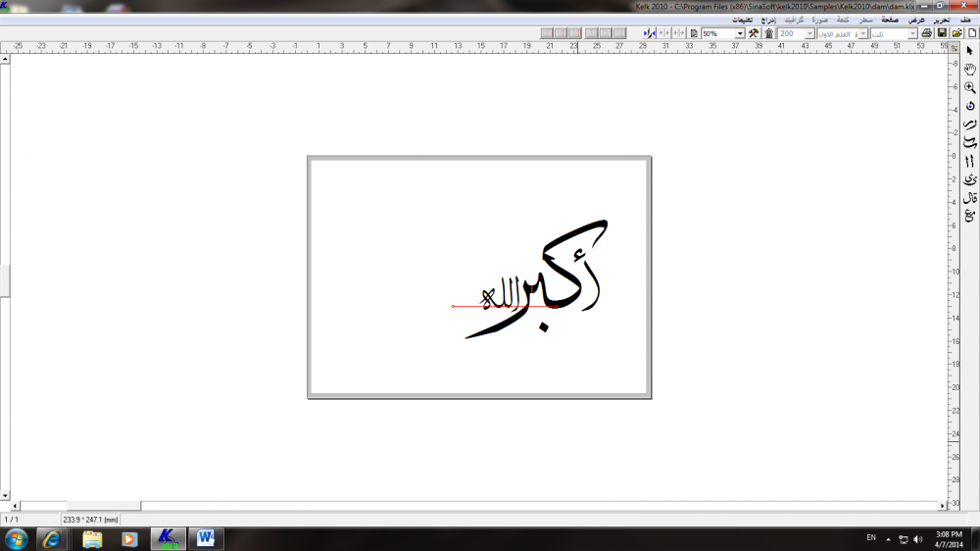Click the open folder icon
Image resolution: width=980 pixels, height=551 pixels.
pos(956,33)
